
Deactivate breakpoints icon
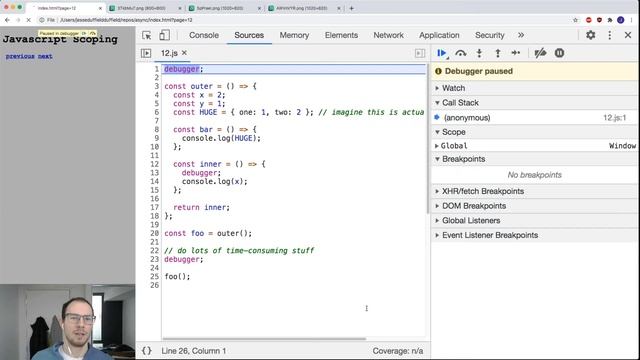click(x=540, y=53)
